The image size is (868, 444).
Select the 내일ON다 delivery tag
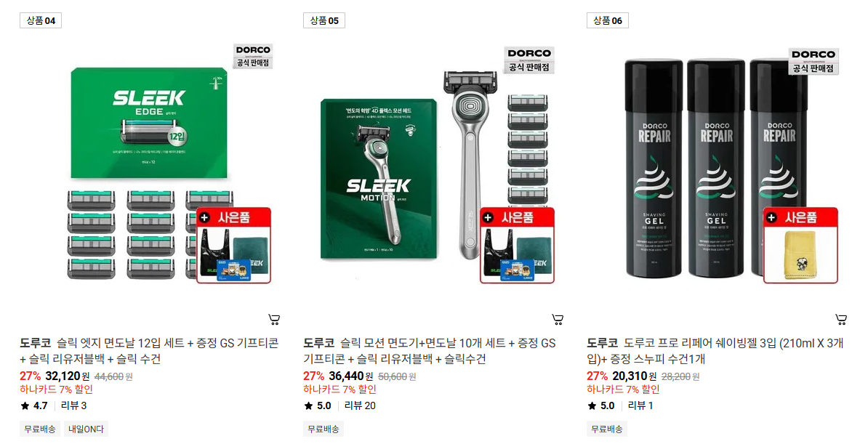point(86,429)
